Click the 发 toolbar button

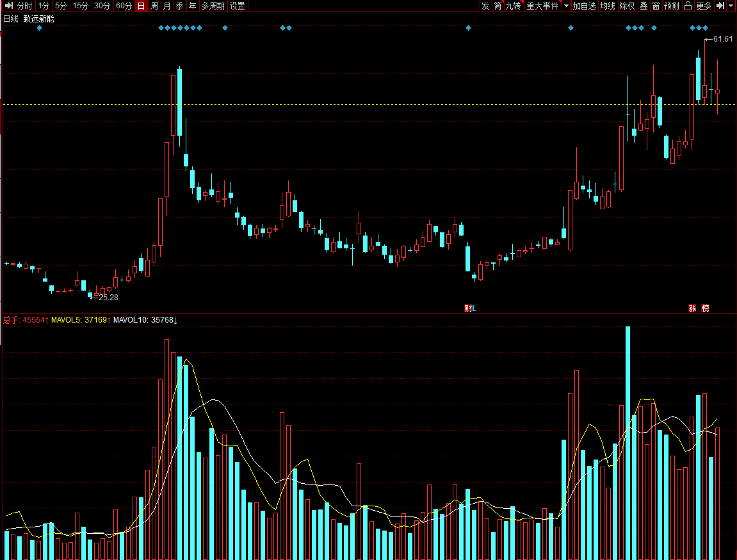485,6
